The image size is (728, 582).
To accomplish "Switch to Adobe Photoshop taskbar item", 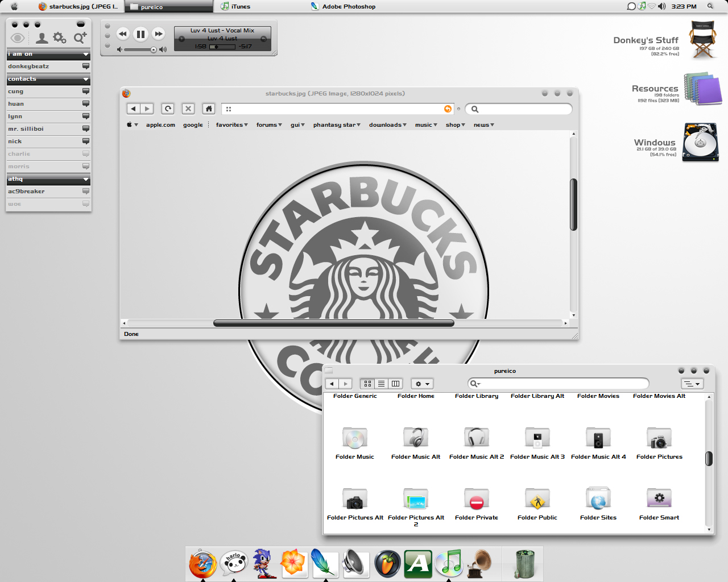I will [x=343, y=7].
